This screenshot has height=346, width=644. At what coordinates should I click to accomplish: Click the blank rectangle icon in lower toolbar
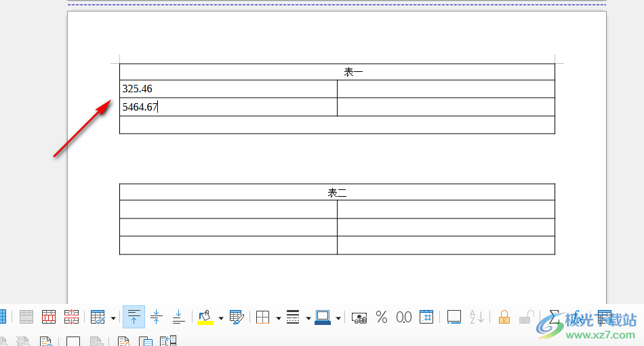73,341
